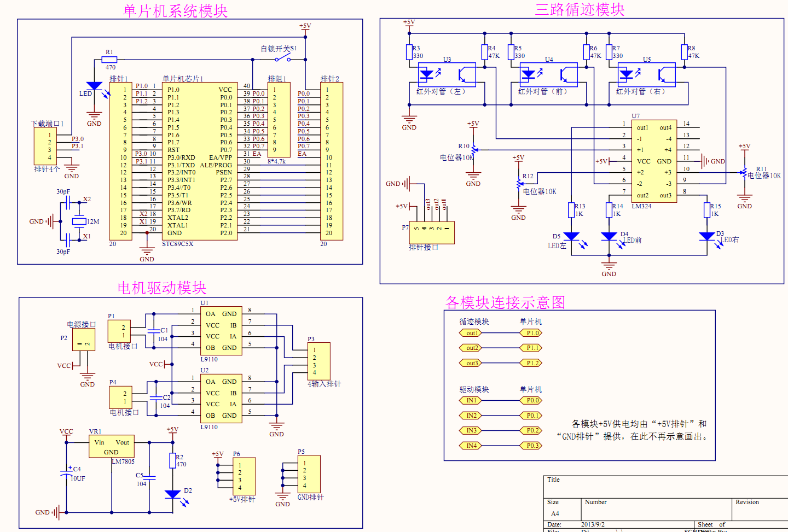Click resistor R2 470 symbol

tap(172, 461)
